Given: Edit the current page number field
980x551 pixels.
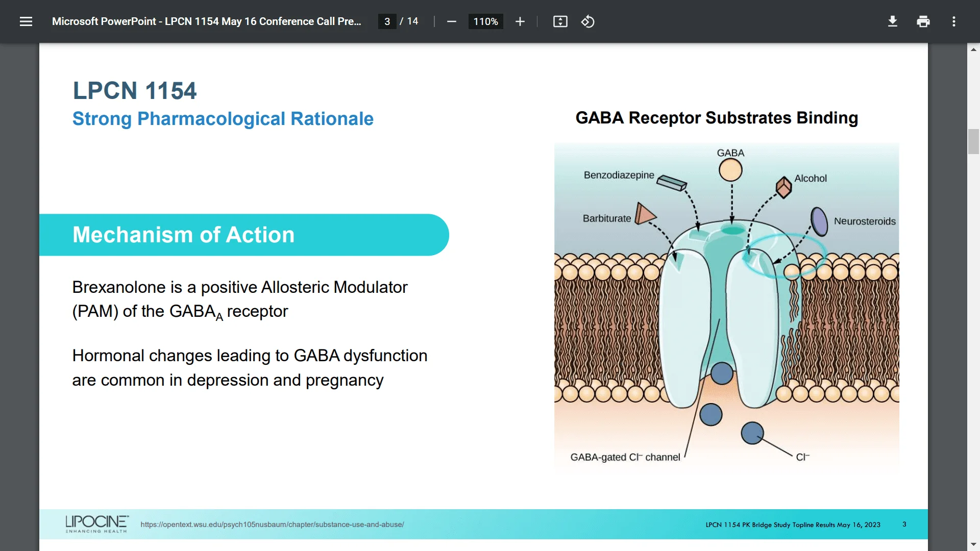Looking at the screenshot, I should (x=387, y=21).
